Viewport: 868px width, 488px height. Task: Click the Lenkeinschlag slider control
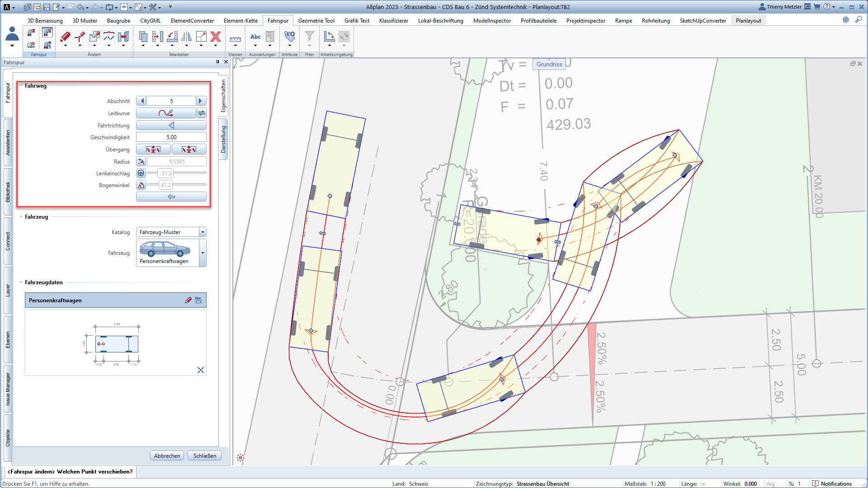[165, 173]
